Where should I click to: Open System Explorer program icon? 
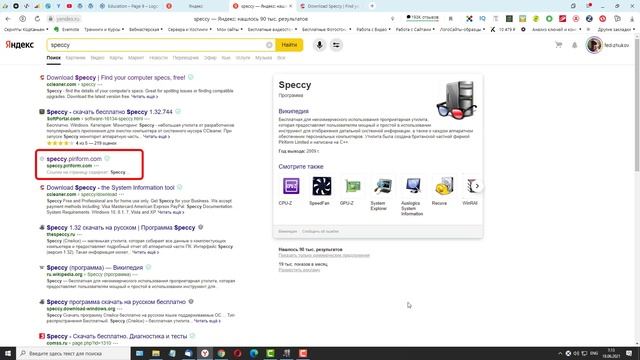click(383, 186)
